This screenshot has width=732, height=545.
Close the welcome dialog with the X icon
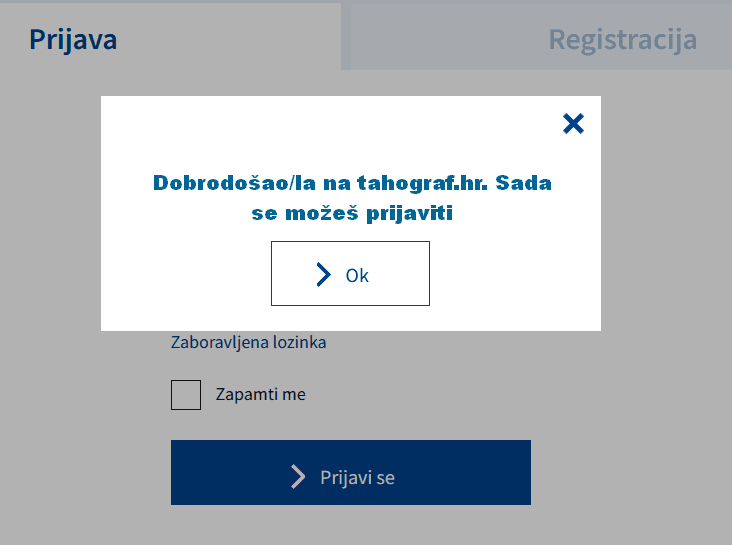(573, 124)
